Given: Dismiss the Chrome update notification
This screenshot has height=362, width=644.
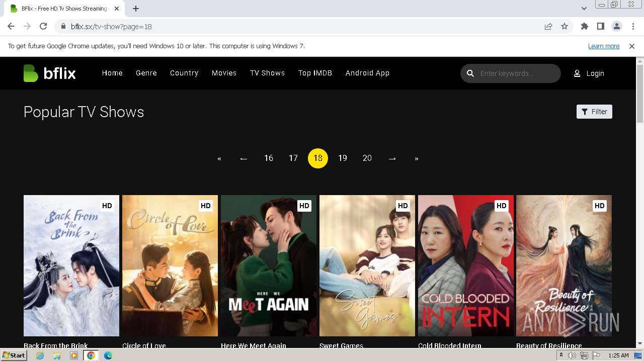Looking at the screenshot, I should click(632, 46).
